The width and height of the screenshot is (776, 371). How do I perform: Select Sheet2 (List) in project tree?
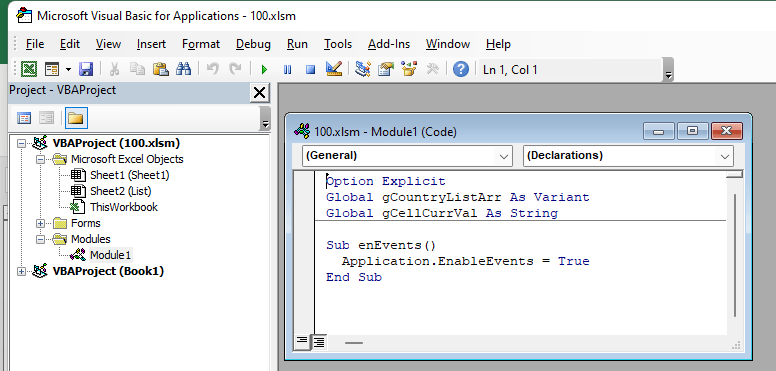tap(121, 191)
